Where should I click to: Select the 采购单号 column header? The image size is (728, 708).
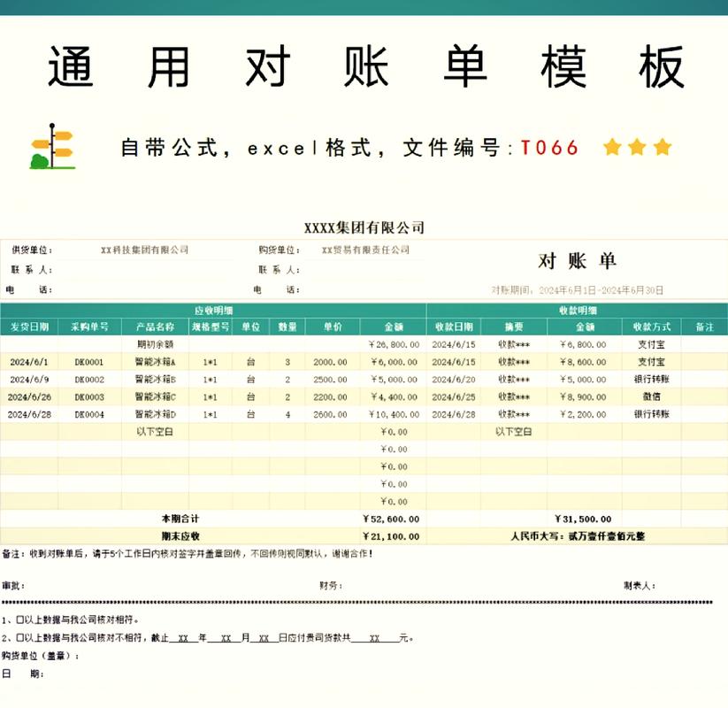(x=89, y=327)
